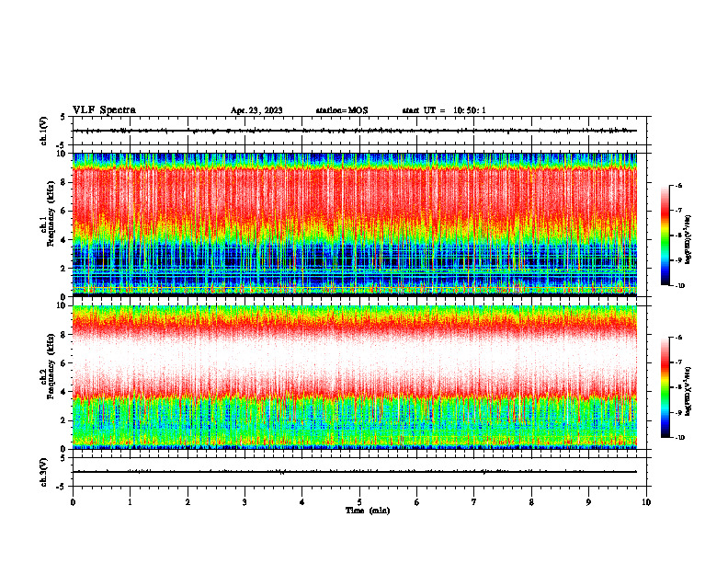Click time axis tick label "4"
The height and width of the screenshot is (563, 728).
[x=302, y=502]
